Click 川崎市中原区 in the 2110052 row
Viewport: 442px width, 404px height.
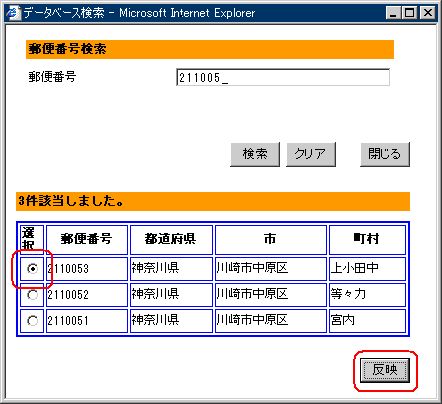coord(271,295)
